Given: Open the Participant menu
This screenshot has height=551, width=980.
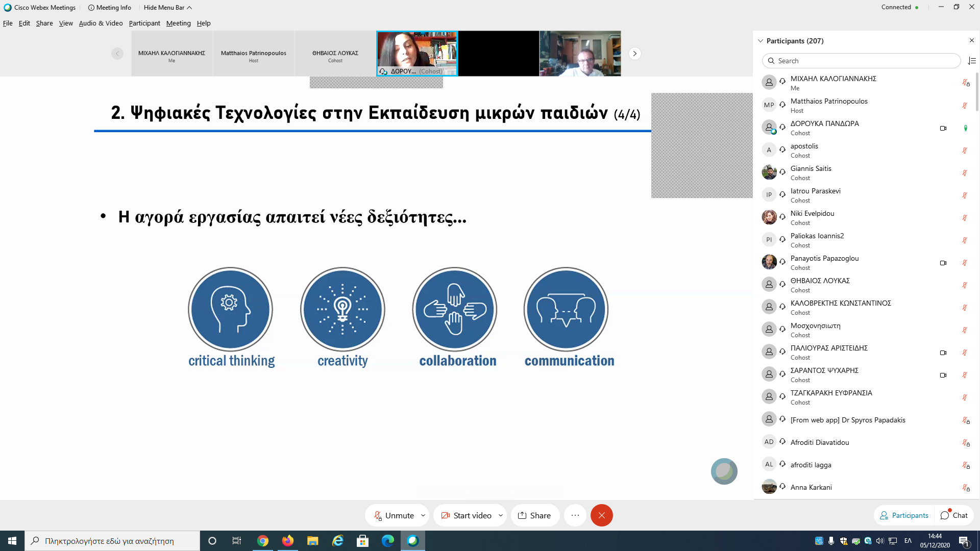Looking at the screenshot, I should [144, 23].
